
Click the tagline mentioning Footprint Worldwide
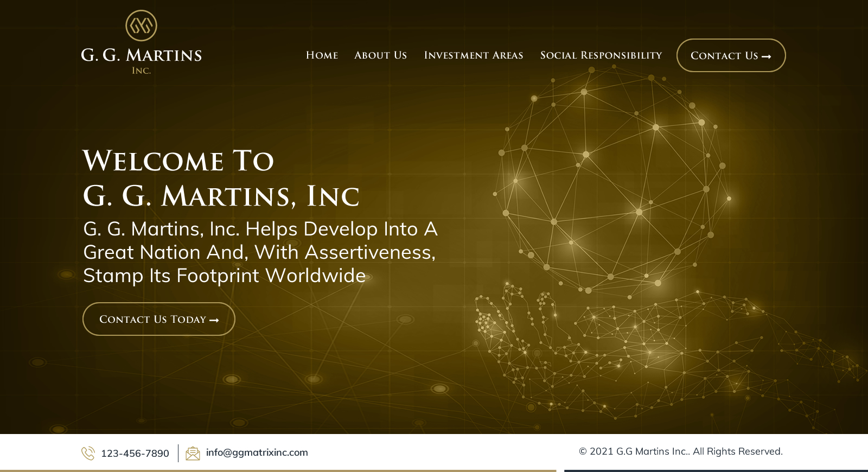(x=260, y=252)
